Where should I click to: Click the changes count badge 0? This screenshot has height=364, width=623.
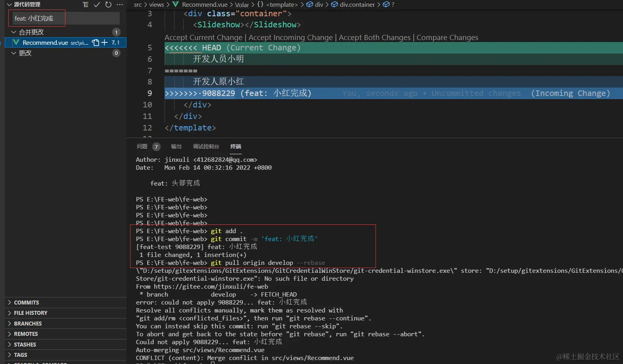[x=116, y=53]
